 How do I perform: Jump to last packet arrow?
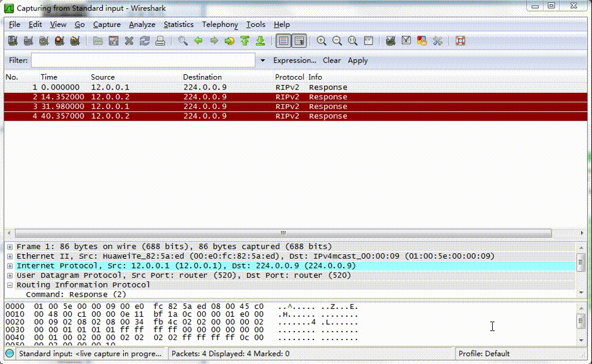tap(260, 41)
